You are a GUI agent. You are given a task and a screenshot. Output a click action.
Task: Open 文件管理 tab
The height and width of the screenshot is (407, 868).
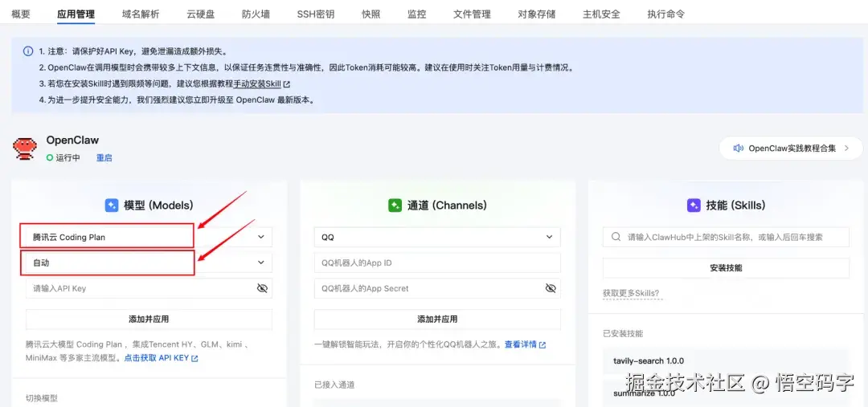point(473,14)
